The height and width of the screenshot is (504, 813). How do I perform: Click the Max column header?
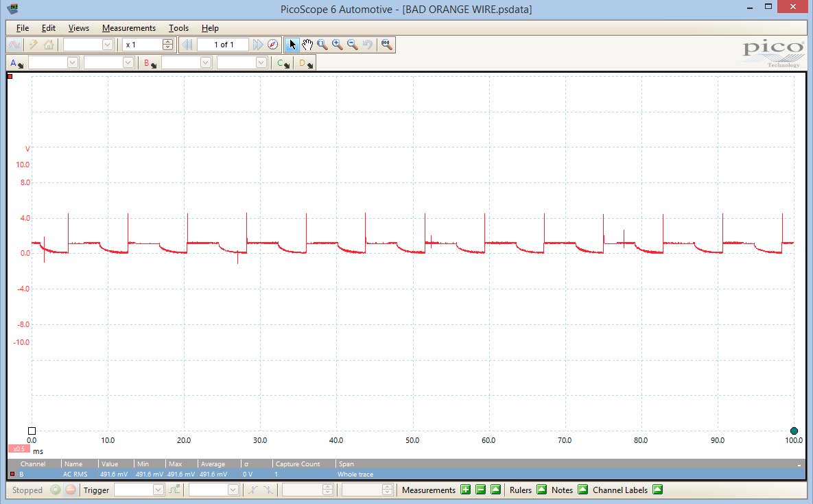click(x=175, y=464)
